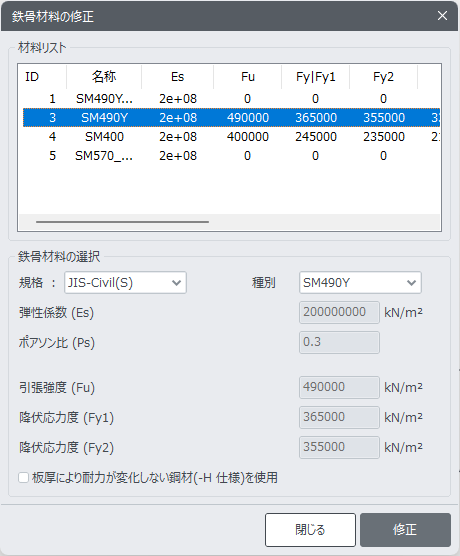Select the highlighted SM490Y row ID 3
The width and height of the screenshot is (460, 556).
[x=231, y=118]
